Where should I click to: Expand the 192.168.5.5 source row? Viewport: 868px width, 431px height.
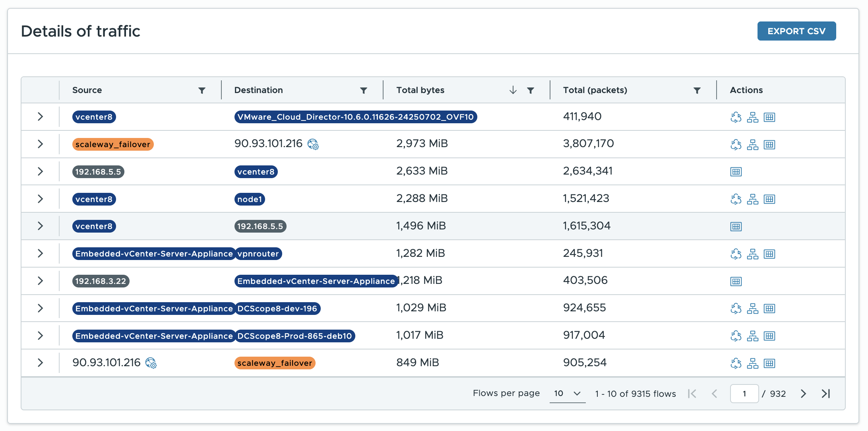[40, 171]
